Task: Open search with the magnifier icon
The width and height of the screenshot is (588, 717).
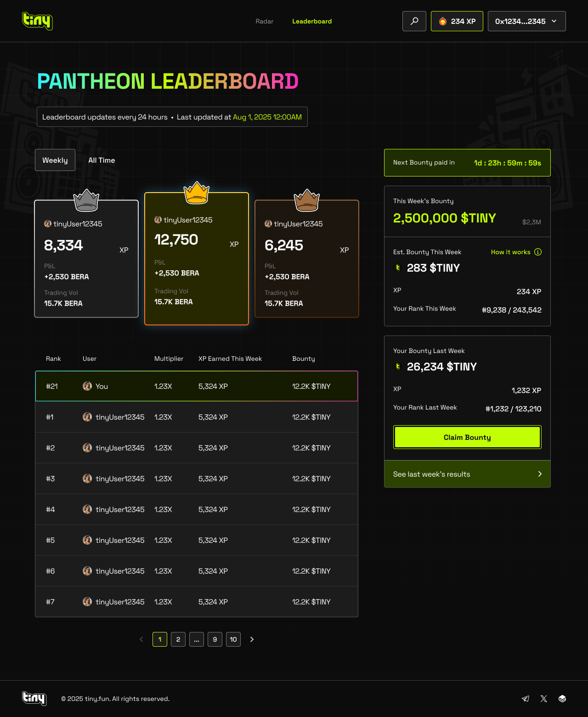Action: (x=414, y=21)
